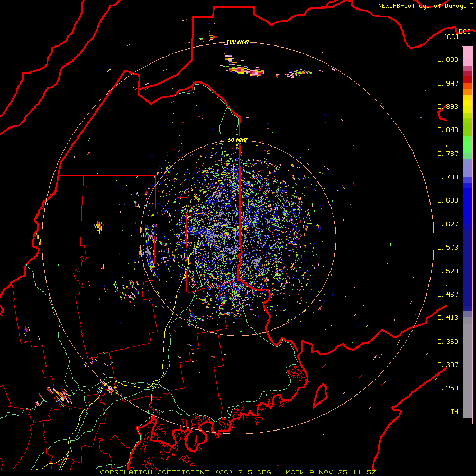
Task: Select the 0.253 scale value
Action: click(x=448, y=388)
